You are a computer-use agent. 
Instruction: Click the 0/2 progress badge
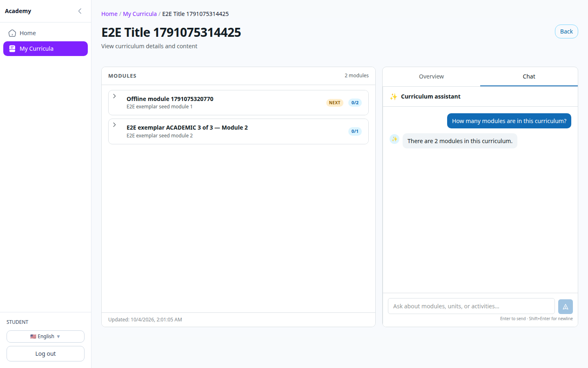pyautogui.click(x=355, y=103)
